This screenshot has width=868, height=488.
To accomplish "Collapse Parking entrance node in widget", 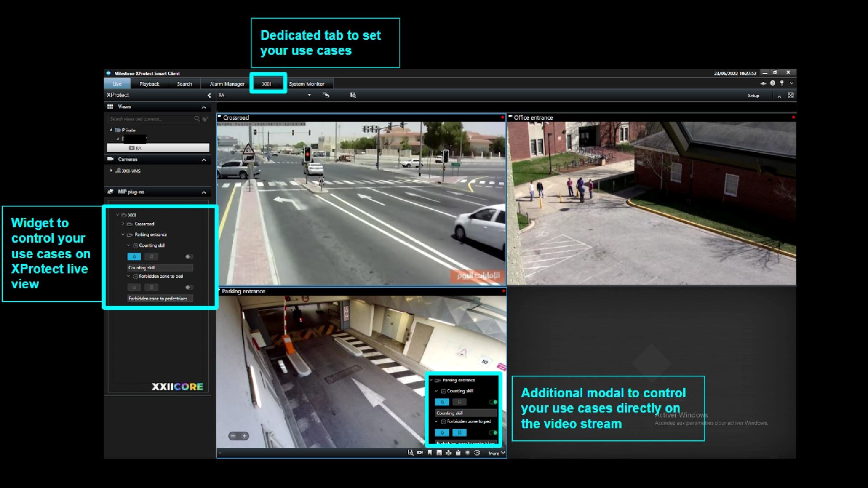I will 123,235.
